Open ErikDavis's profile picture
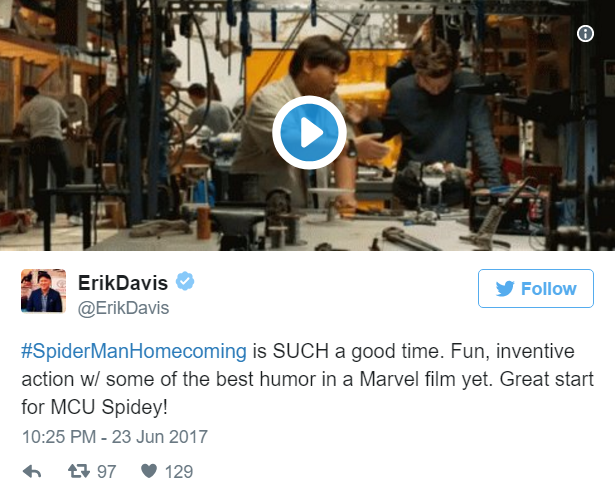Screen dimensions: 615x492 pos(44,291)
